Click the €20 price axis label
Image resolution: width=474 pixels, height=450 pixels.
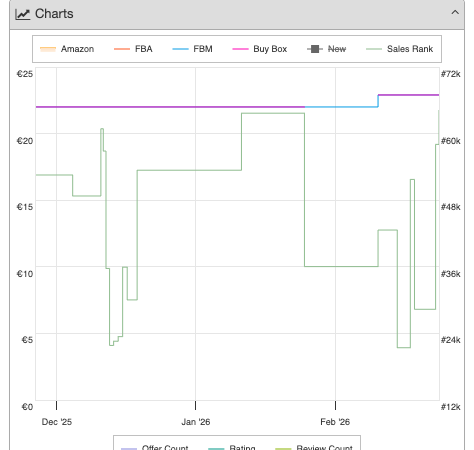click(25, 141)
